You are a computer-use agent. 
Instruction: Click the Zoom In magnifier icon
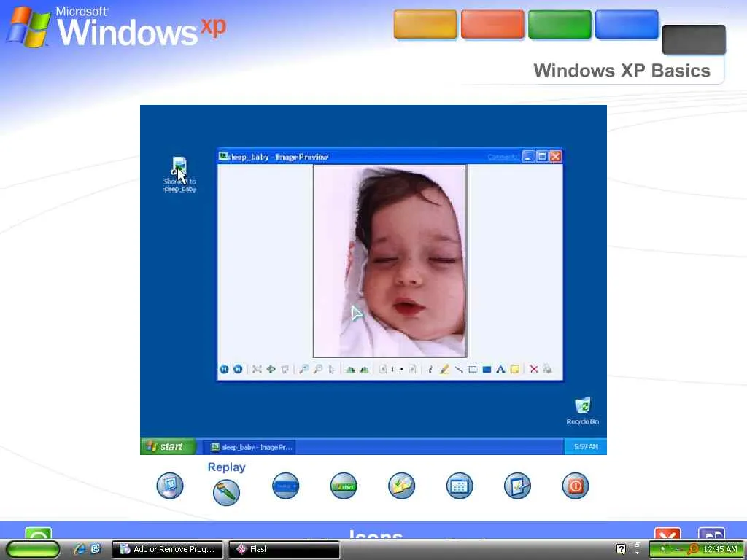(x=303, y=369)
